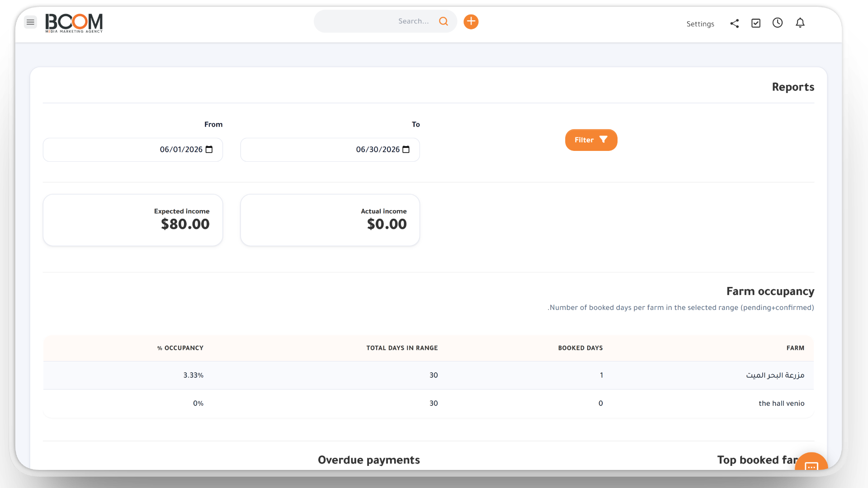Open the share icon in header
This screenshot has width=868, height=488.
tap(735, 23)
